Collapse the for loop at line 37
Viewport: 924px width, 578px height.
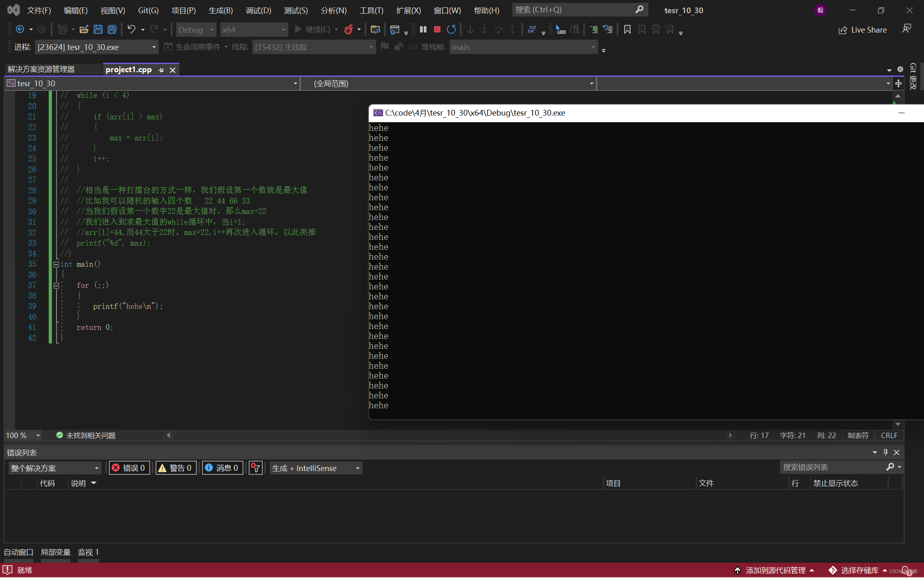pos(56,286)
